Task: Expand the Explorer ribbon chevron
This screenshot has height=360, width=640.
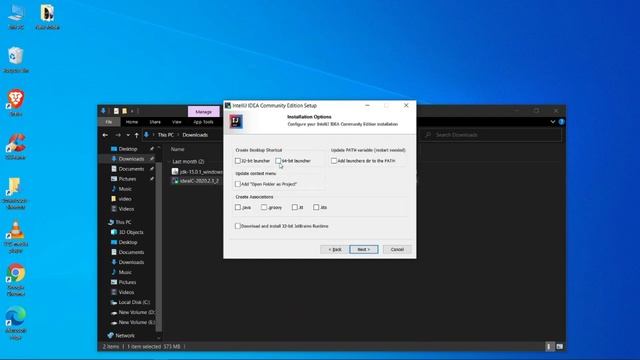Action: (553, 122)
